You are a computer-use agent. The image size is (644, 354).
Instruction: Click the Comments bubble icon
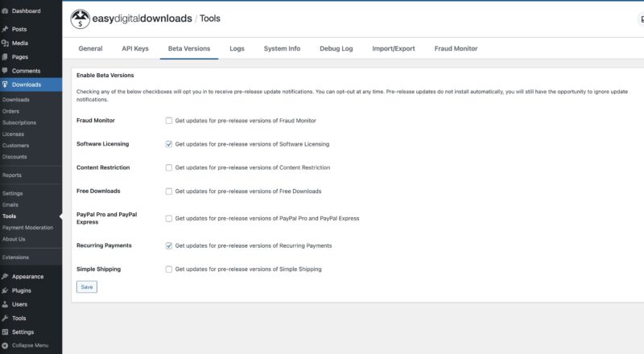click(5, 71)
